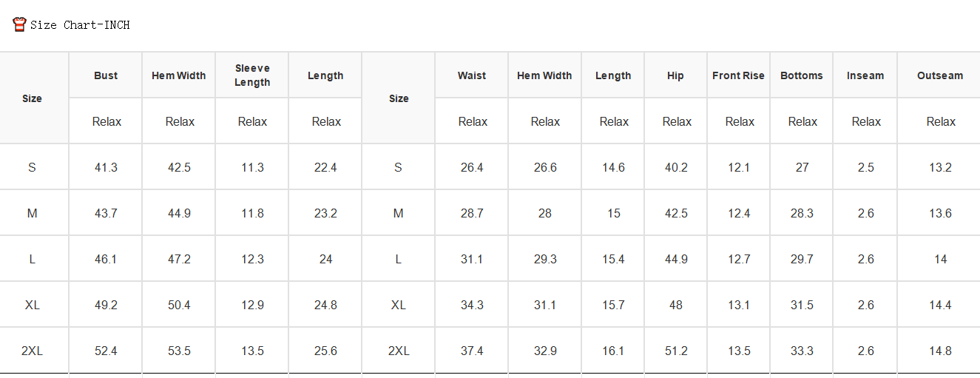Click the 2XL bust value 52.4

click(106, 351)
